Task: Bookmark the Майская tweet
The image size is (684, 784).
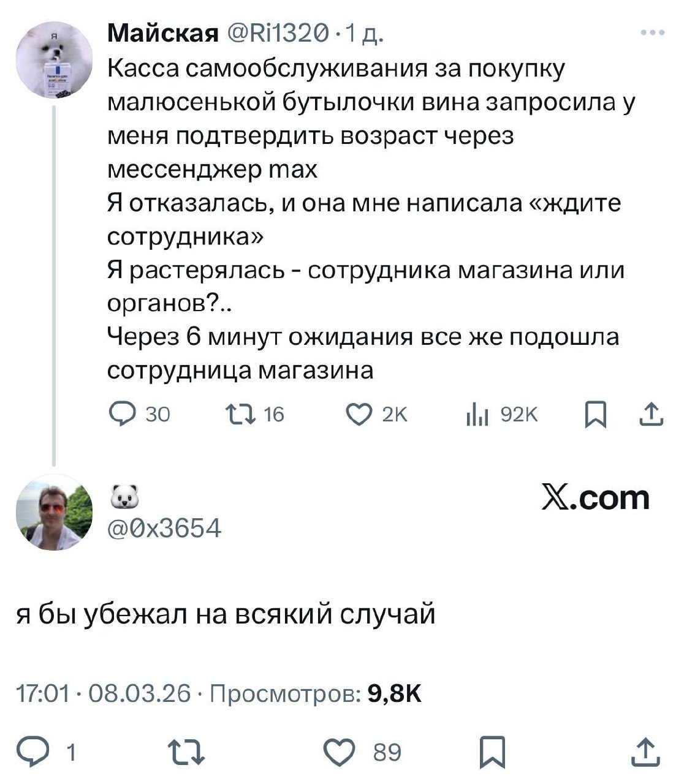Action: pos(594,415)
